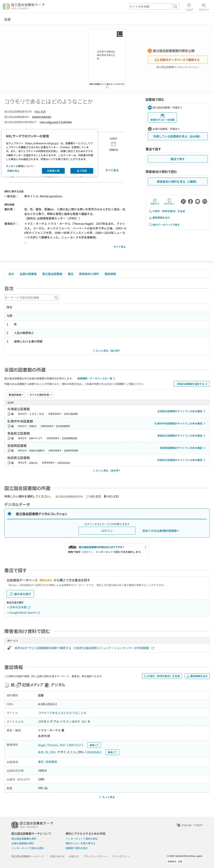The image size is (214, 868).
Task: Open 北海道立図書館のサイトでこの本を確認
Action: pyautogui.click(x=181, y=411)
